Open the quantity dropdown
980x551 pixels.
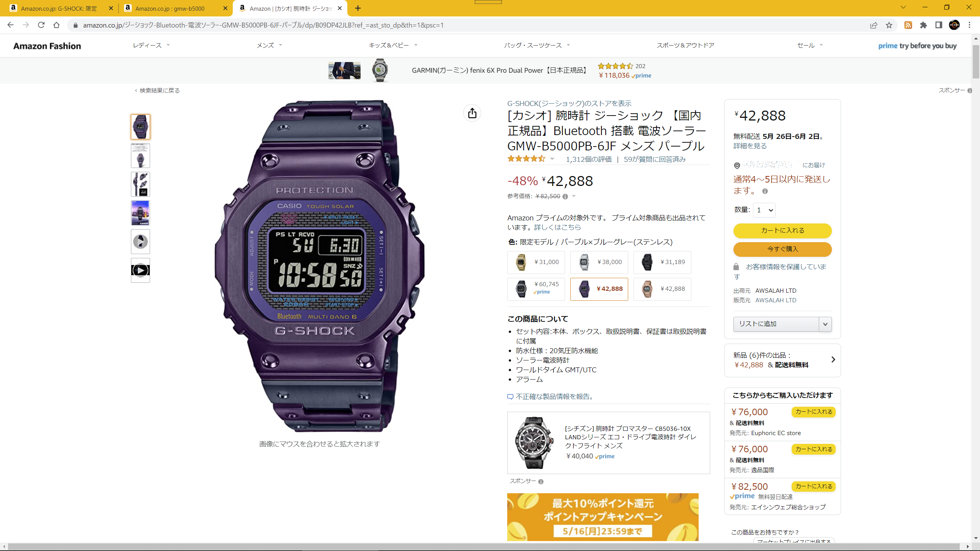coord(764,210)
